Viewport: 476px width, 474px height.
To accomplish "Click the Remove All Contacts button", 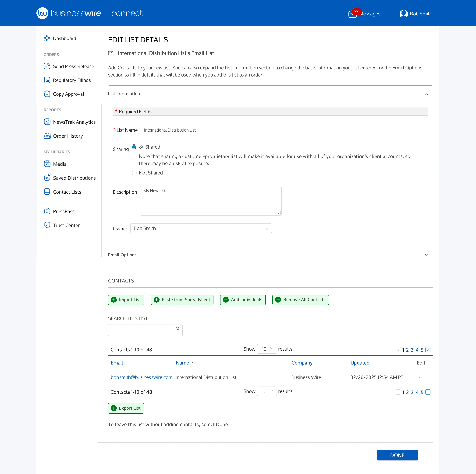I will pyautogui.click(x=301, y=300).
